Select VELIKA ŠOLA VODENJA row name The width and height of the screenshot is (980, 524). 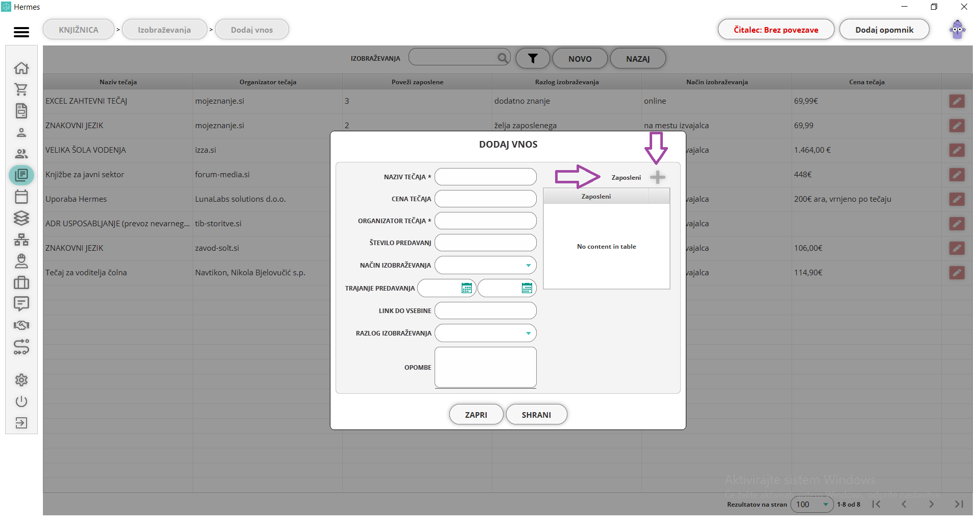(x=85, y=150)
